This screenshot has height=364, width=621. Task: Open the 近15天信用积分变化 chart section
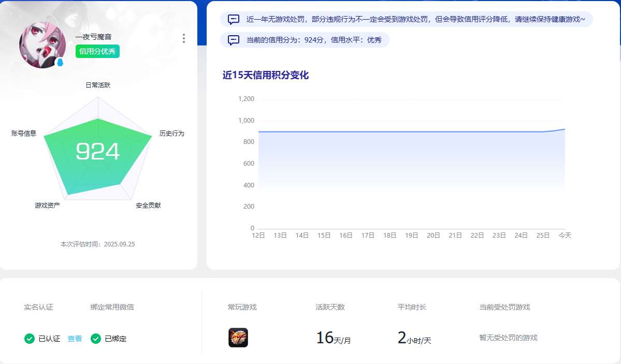pyautogui.click(x=266, y=75)
